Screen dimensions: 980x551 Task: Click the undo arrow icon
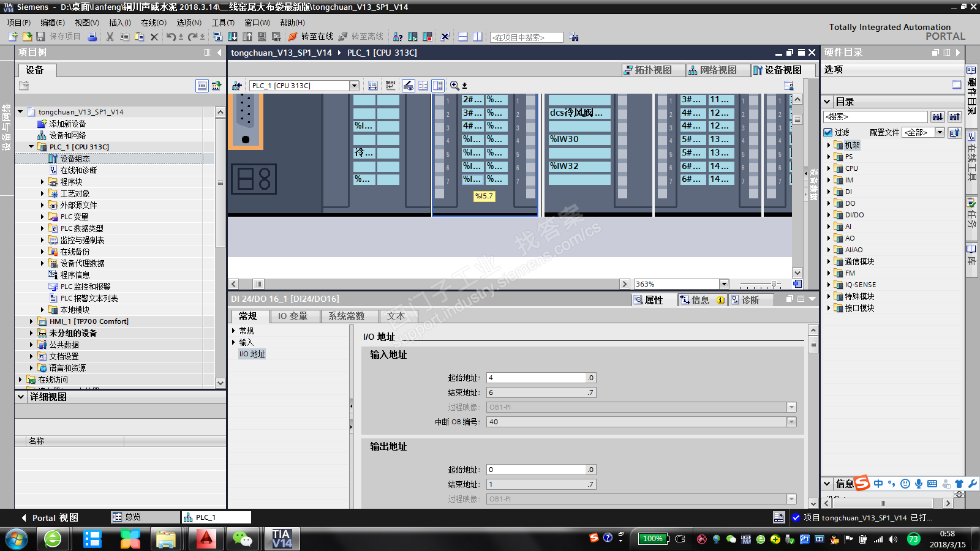(x=171, y=37)
